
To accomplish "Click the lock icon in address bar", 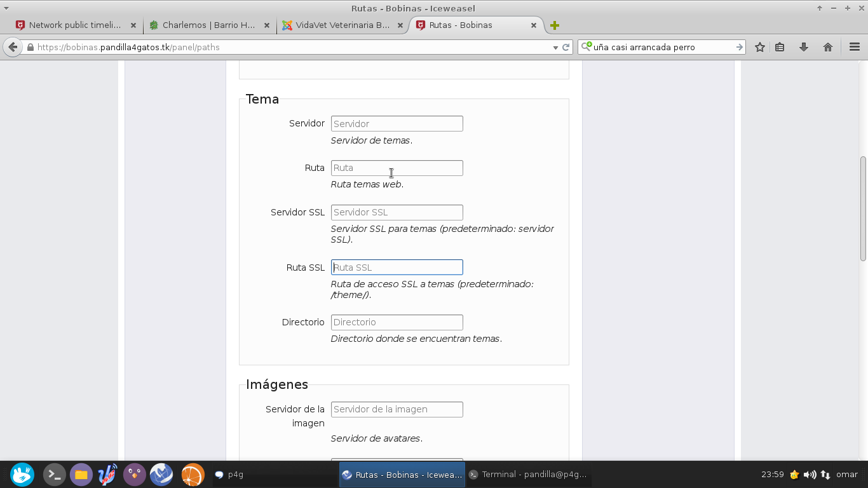I will click(30, 47).
